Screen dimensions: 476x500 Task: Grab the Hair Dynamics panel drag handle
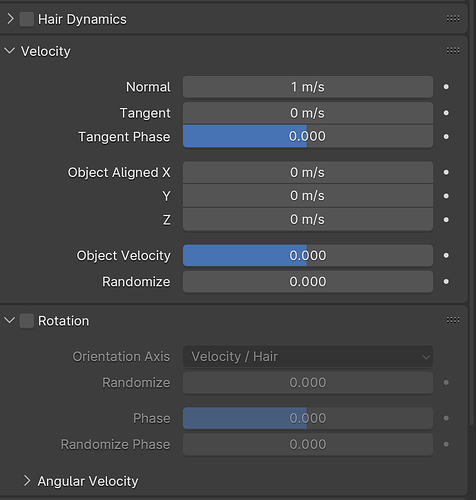coord(453,18)
